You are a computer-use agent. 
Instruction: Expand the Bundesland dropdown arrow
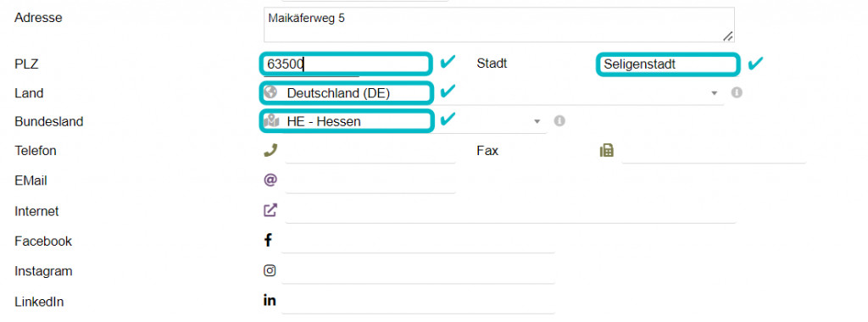tap(537, 121)
